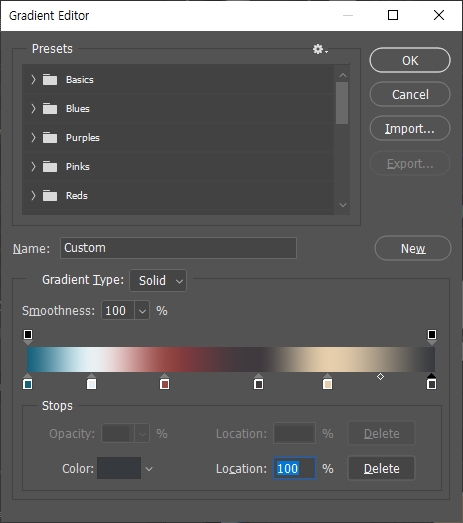Select the middle dark gray color stop
This screenshot has height=523, width=463.
259,382
